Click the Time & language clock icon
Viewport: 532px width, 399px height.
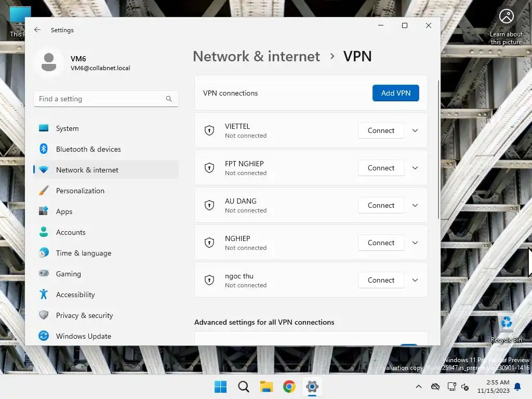pos(44,253)
